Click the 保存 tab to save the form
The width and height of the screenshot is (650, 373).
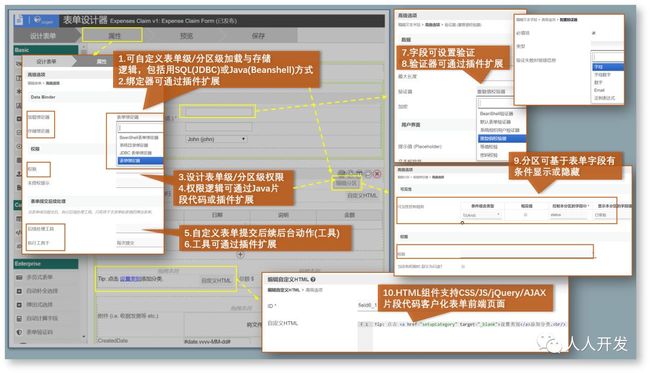pyautogui.click(x=258, y=36)
